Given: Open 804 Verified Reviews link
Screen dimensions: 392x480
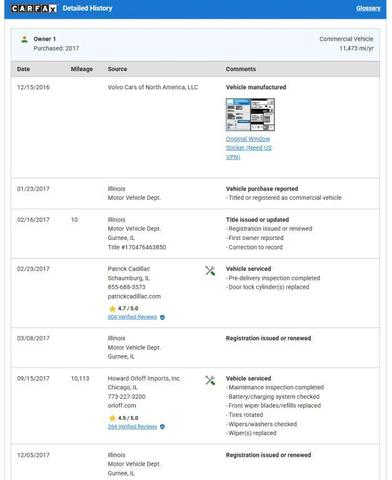Looking at the screenshot, I should tap(132, 317).
